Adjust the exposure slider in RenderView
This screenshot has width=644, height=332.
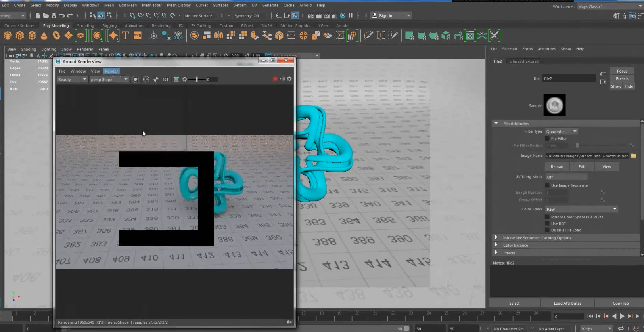coord(197,79)
